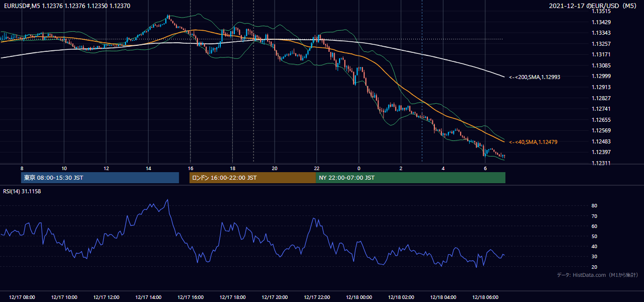
Task: Select the 200 SMA label 1.12993
Action: pyautogui.click(x=534, y=77)
